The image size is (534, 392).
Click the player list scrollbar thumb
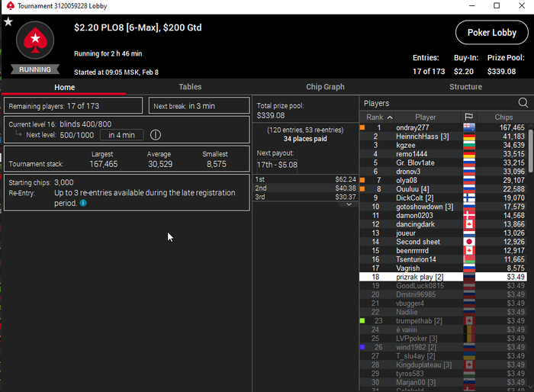point(531,149)
